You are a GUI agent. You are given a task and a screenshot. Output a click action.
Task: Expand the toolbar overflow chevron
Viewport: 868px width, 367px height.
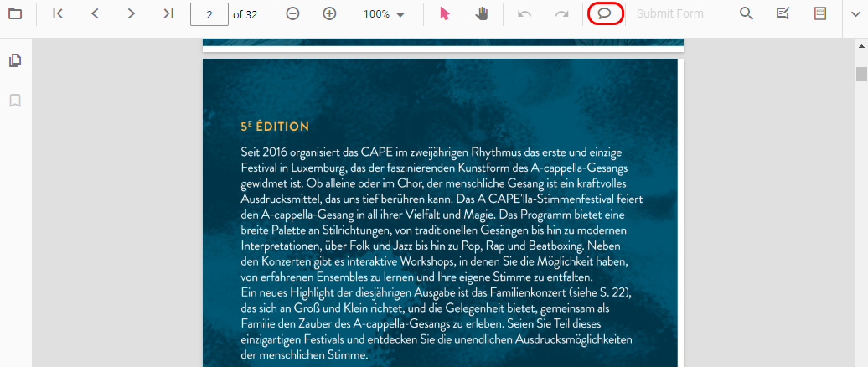click(x=855, y=14)
